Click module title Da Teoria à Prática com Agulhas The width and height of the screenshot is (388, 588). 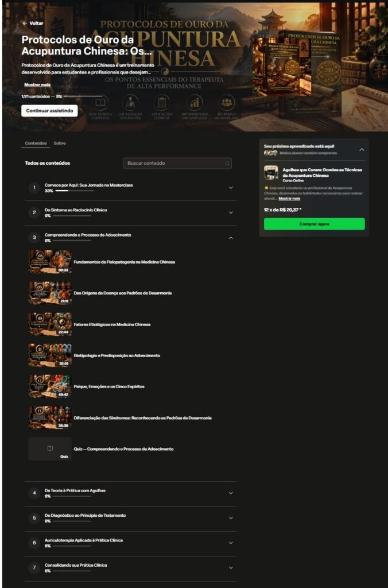[75, 490]
